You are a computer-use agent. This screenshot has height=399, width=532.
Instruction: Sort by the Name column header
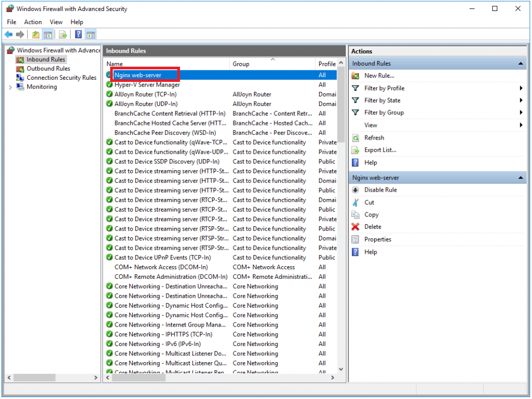coord(167,64)
